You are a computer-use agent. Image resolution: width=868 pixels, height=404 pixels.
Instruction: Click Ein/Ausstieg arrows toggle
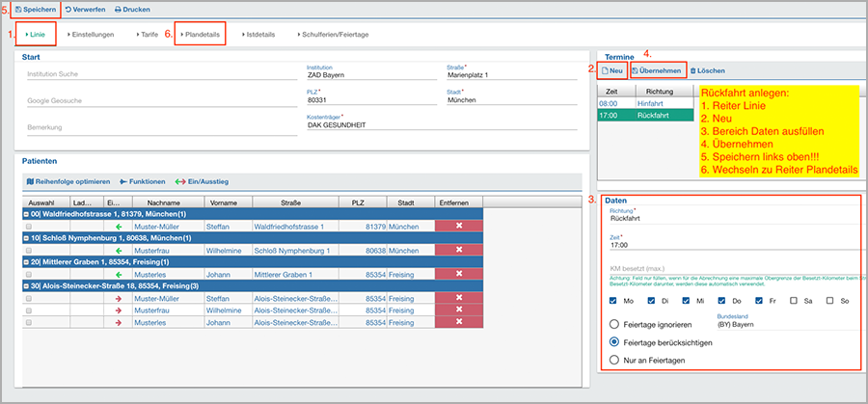tap(203, 181)
